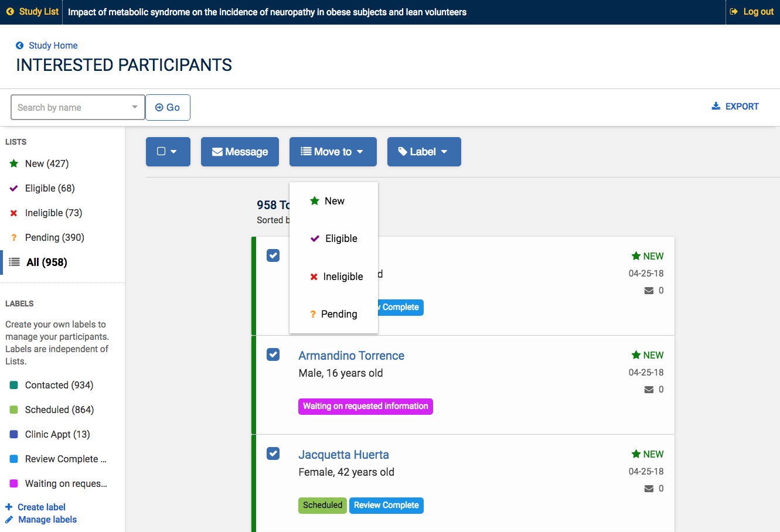Open the select-all checkbox dropdown

(168, 152)
